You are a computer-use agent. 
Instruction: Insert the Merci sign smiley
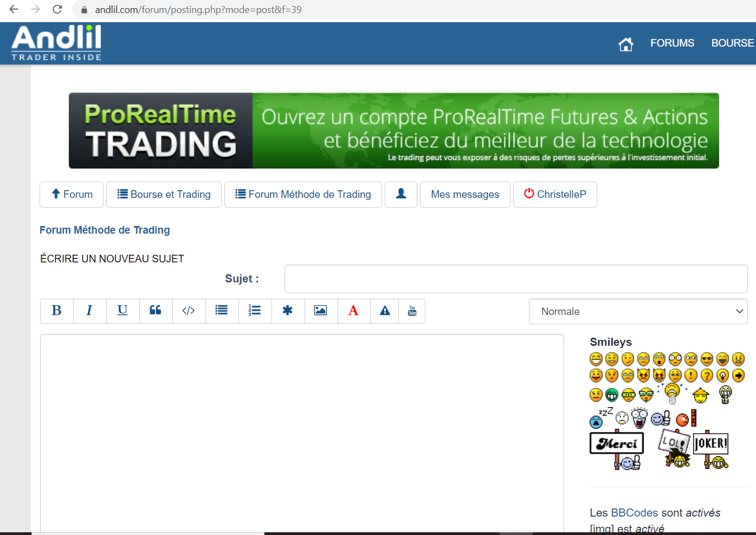click(617, 450)
